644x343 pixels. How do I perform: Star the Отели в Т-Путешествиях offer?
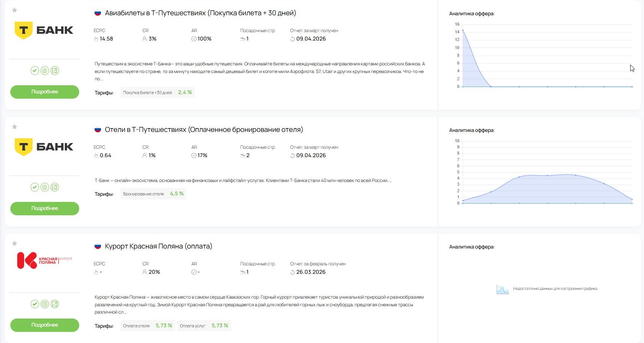point(15,127)
